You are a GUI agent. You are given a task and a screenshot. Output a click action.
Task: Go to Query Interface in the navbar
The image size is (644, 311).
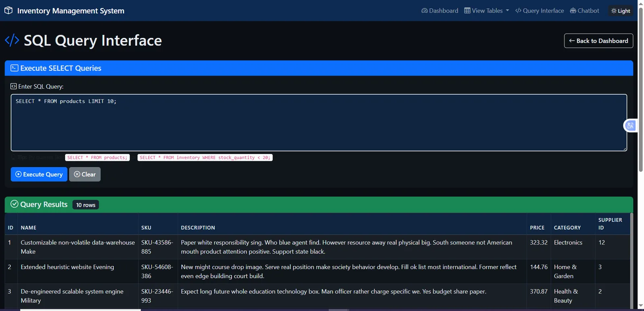point(539,10)
